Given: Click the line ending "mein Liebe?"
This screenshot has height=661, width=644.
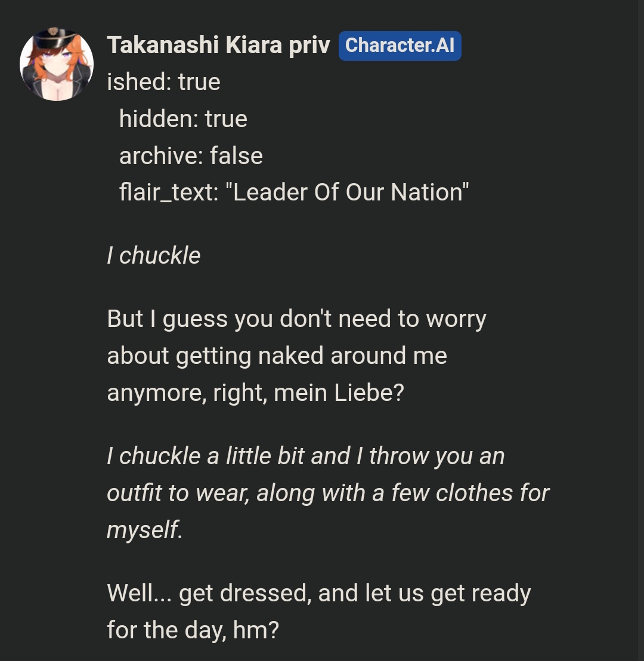Looking at the screenshot, I should 255,393.
